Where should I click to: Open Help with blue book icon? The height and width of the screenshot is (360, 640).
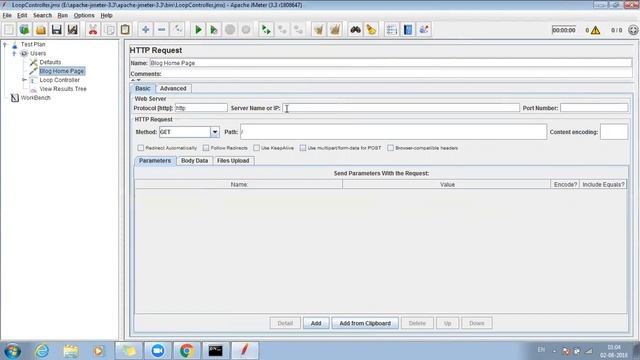408,29
